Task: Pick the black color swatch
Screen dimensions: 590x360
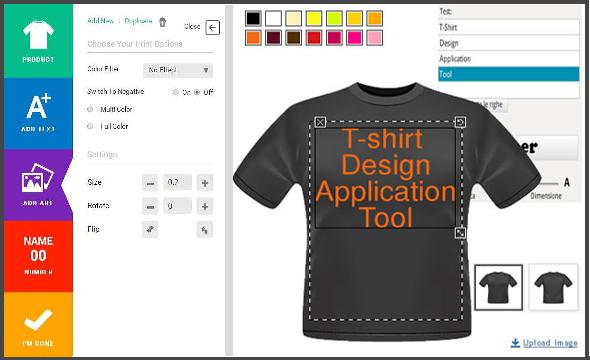Action: (253, 18)
